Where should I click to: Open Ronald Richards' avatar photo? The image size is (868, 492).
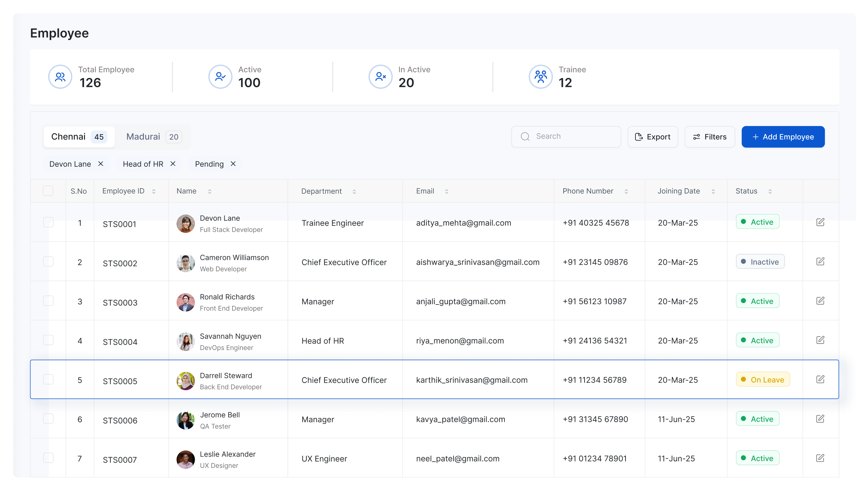click(186, 302)
